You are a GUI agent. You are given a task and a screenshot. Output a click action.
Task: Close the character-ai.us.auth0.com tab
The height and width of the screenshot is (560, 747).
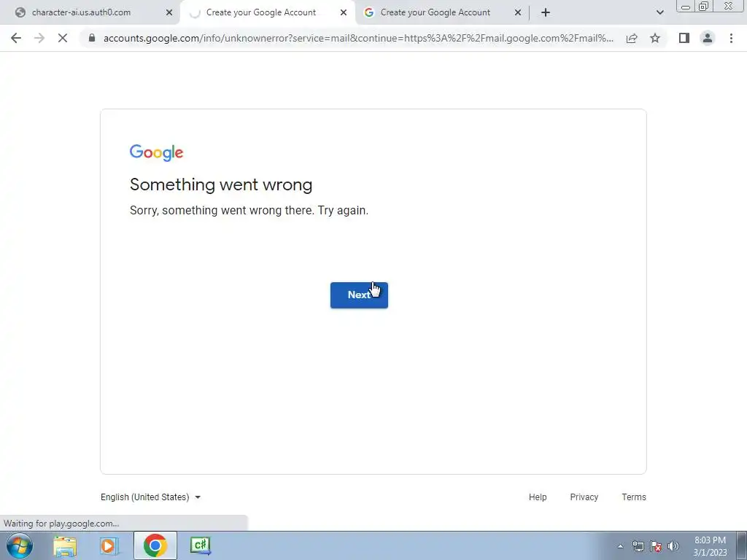[169, 12]
